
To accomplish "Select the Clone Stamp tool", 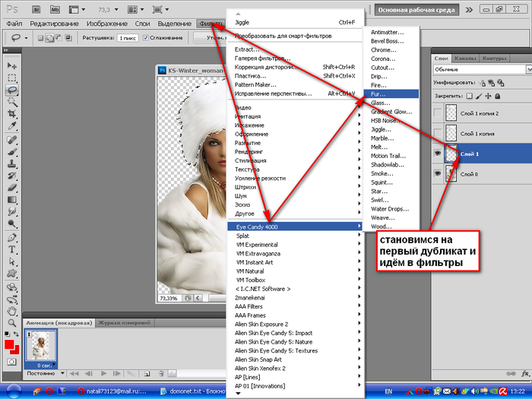I will pyautogui.click(x=12, y=163).
